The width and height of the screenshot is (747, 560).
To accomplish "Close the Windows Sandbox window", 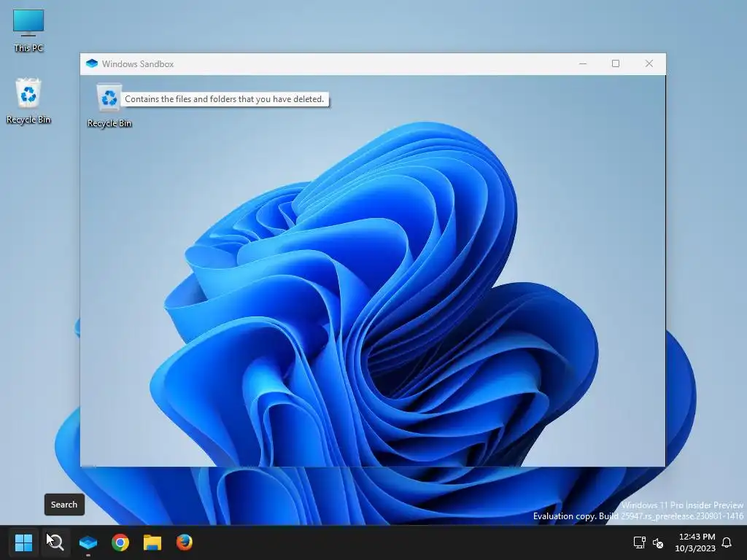I will (x=649, y=64).
